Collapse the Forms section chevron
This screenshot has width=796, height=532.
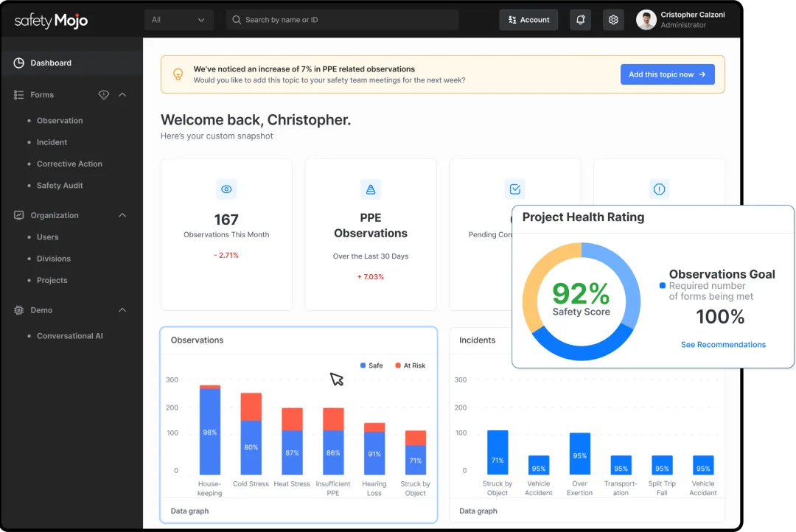point(122,95)
